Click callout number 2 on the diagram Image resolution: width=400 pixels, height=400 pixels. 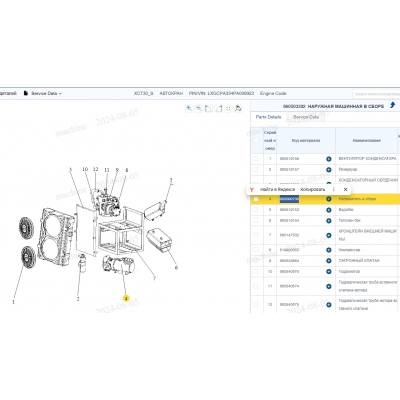coord(78,299)
